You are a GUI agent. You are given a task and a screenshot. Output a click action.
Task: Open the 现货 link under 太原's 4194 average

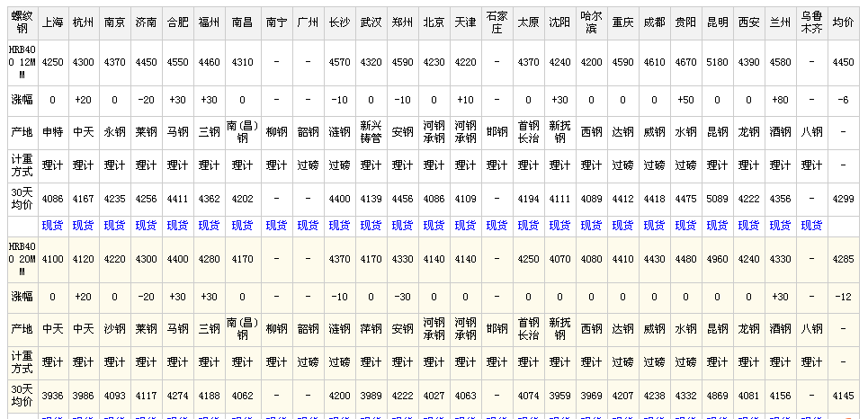click(528, 226)
